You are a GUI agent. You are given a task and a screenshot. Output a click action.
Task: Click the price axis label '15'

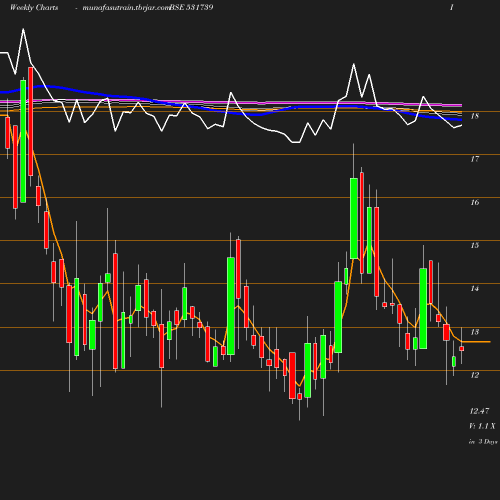(475, 245)
